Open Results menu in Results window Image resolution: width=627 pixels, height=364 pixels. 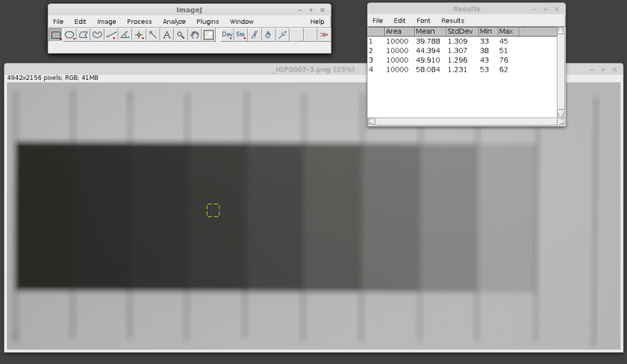point(452,21)
